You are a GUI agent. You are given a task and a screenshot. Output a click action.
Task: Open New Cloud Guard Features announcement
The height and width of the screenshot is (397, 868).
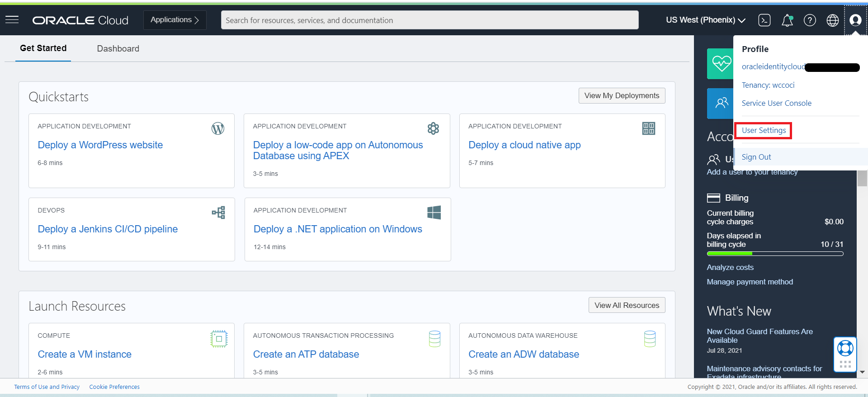tap(760, 336)
